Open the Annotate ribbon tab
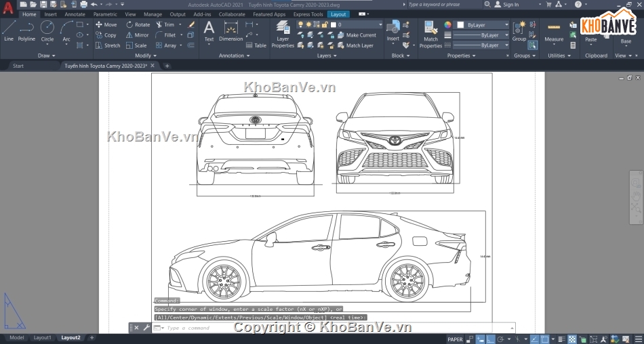The width and height of the screenshot is (644, 344). point(75,14)
